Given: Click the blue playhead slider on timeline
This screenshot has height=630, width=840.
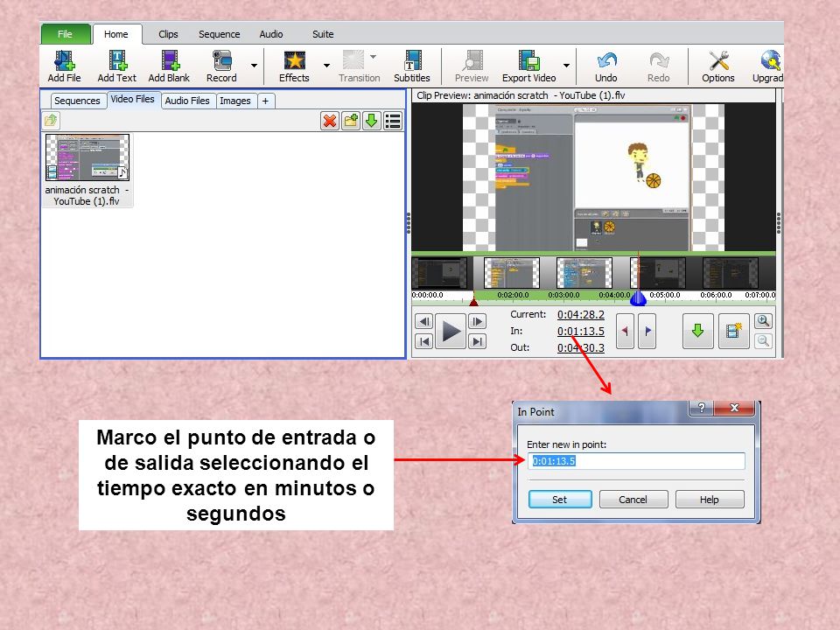Looking at the screenshot, I should coord(638,297).
